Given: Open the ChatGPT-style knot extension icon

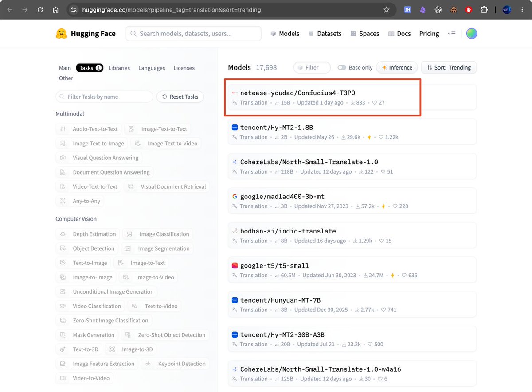Looking at the screenshot, I should tap(438, 10).
